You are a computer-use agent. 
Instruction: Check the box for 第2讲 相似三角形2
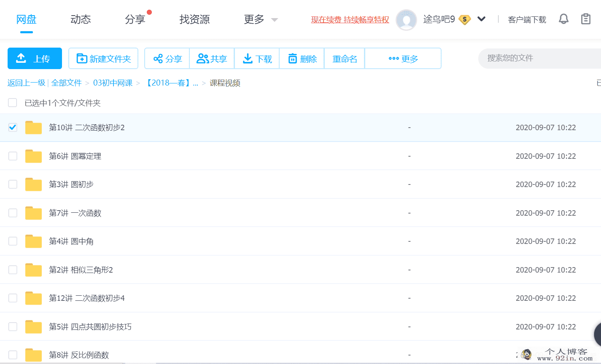(13, 270)
